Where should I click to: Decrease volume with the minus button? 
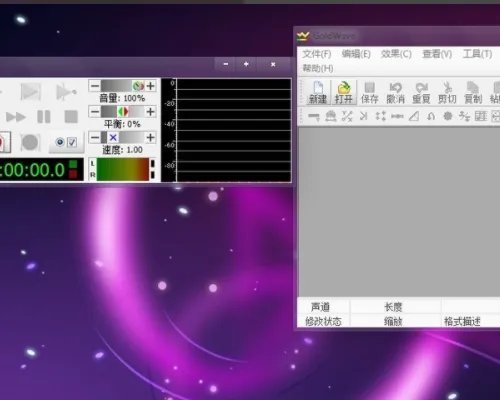95,86
